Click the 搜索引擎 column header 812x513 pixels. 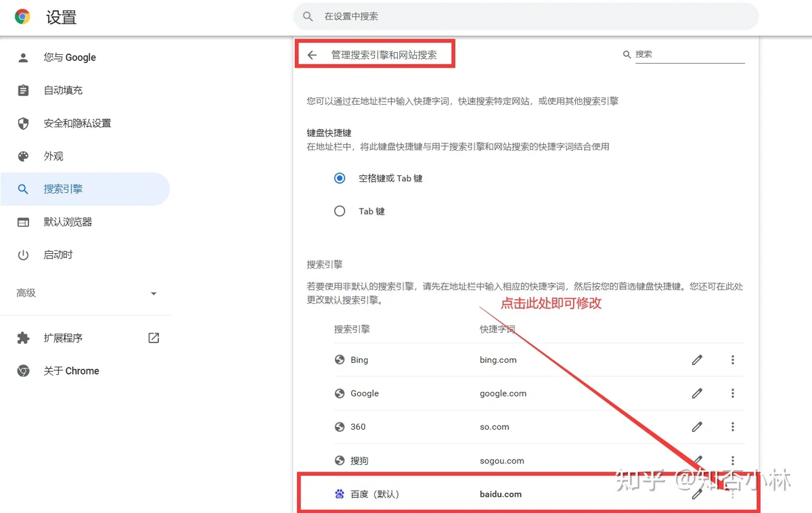352,329
